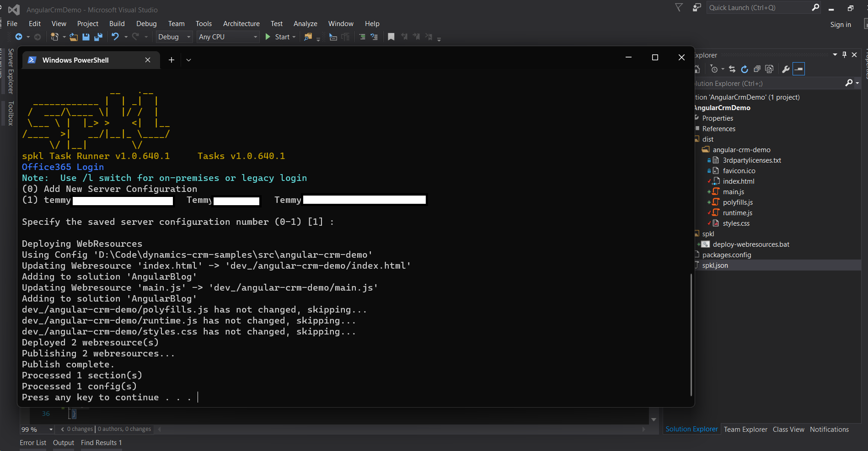Image resolution: width=868 pixels, height=451 pixels.
Task: Open the Undo history dropdown arrow
Action: pyautogui.click(x=126, y=37)
